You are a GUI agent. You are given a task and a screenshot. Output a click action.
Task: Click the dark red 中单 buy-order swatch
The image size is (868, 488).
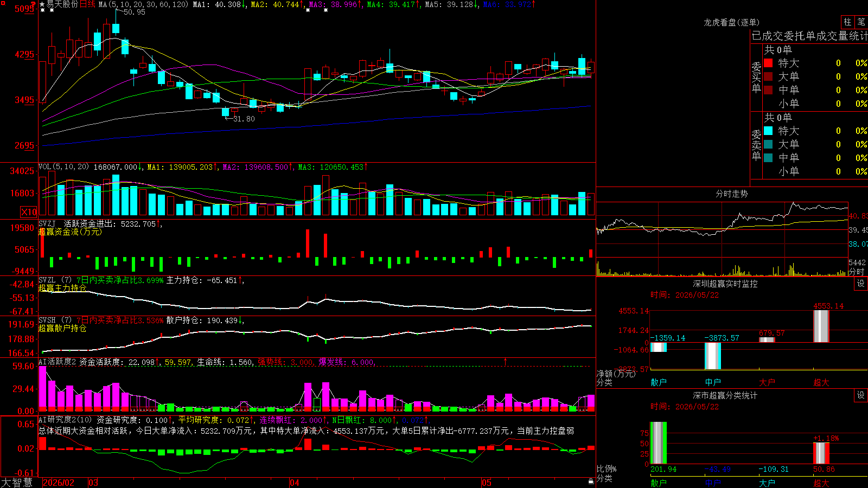(768, 89)
